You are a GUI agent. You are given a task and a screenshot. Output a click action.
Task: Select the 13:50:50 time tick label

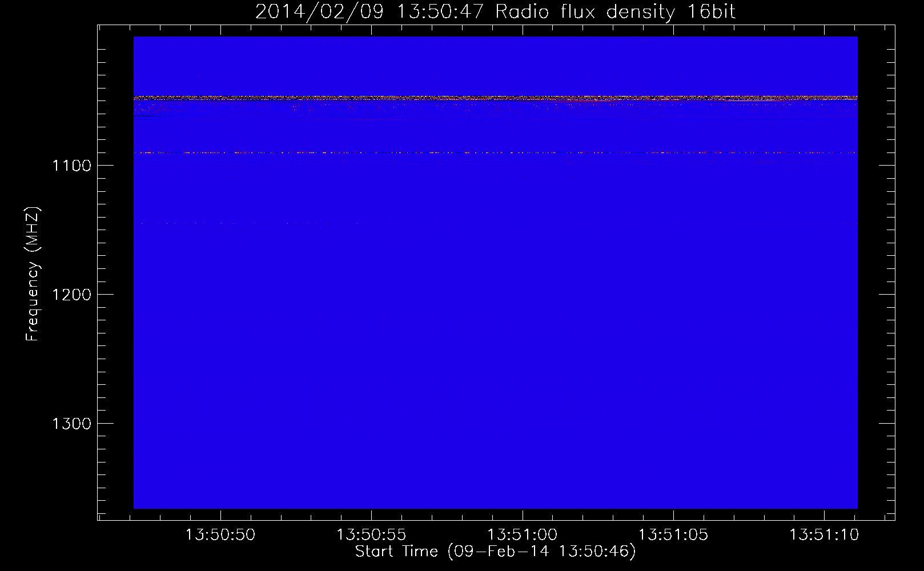(220, 535)
